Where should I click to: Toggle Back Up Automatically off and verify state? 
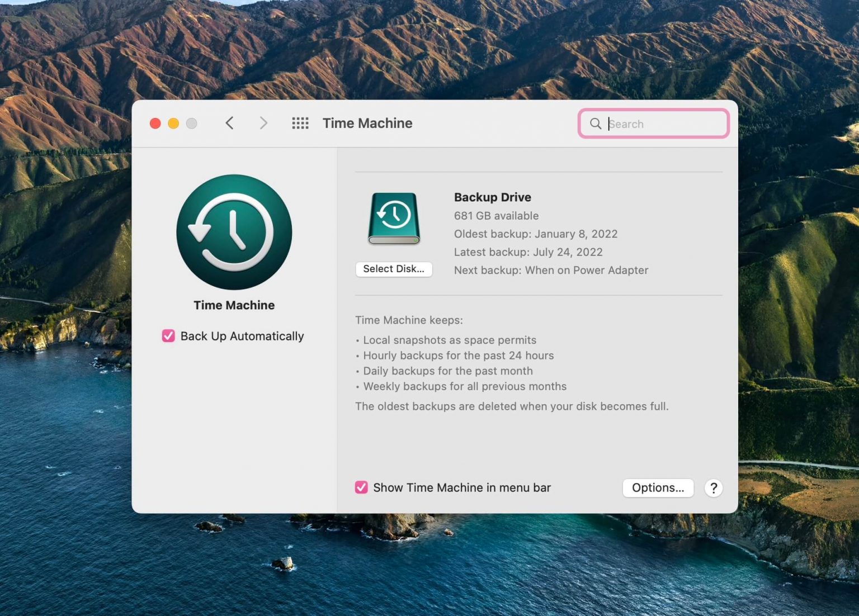[x=168, y=336]
